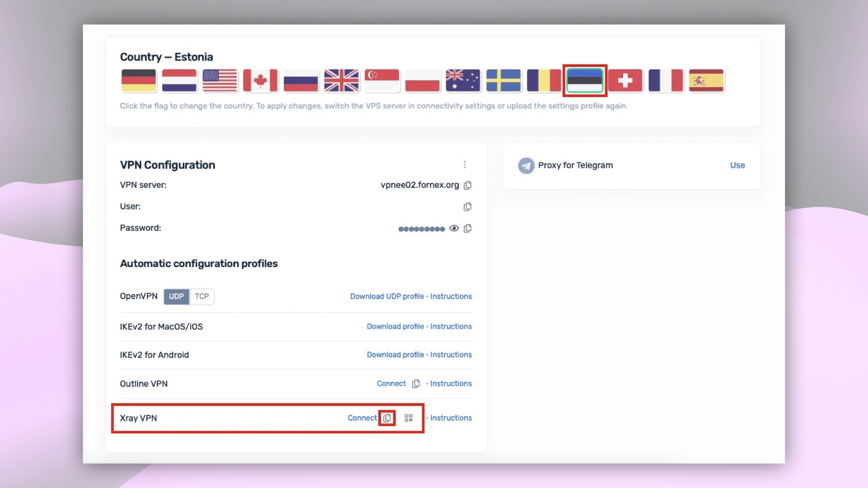Open Instructions for IKEv2 Android

(451, 355)
